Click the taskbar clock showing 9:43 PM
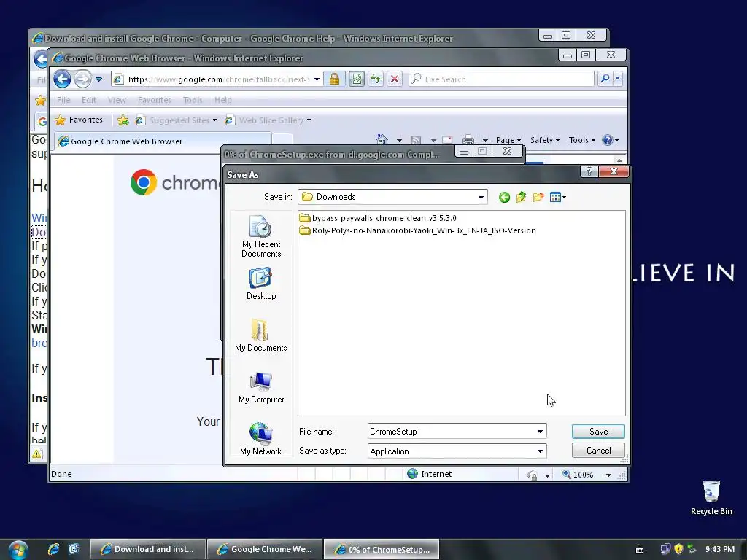The height and width of the screenshot is (560, 747). click(720, 549)
